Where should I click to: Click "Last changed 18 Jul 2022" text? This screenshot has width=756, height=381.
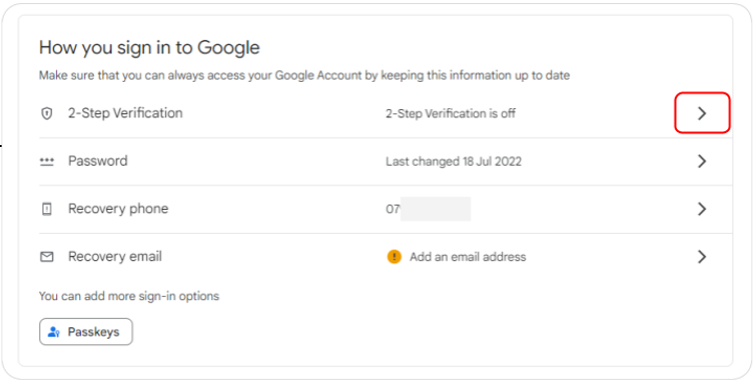(x=454, y=161)
